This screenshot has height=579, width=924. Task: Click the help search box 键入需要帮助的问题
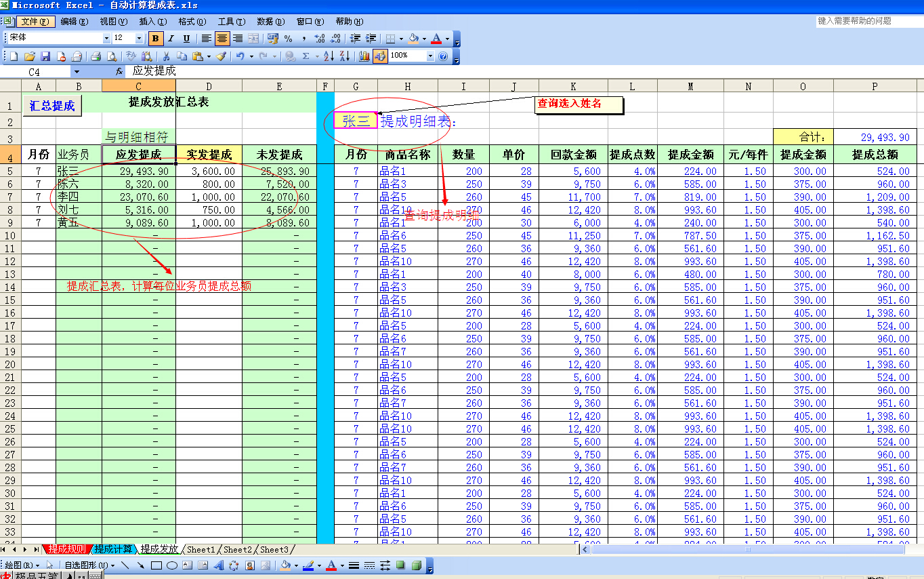tap(869, 22)
